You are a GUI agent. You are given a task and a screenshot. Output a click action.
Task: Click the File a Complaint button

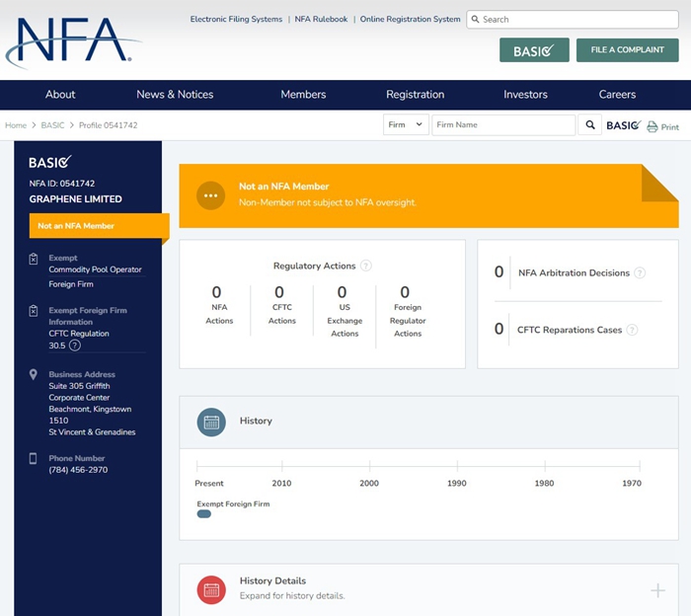point(627,50)
